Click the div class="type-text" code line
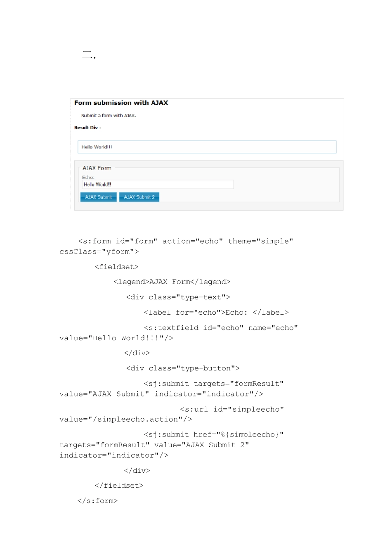The height and width of the screenshot is (555, 392). [x=178, y=297]
